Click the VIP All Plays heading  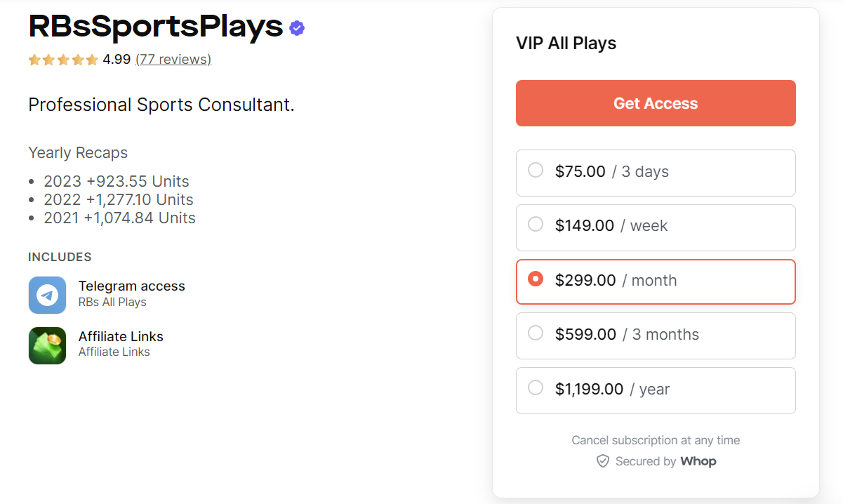click(x=566, y=43)
